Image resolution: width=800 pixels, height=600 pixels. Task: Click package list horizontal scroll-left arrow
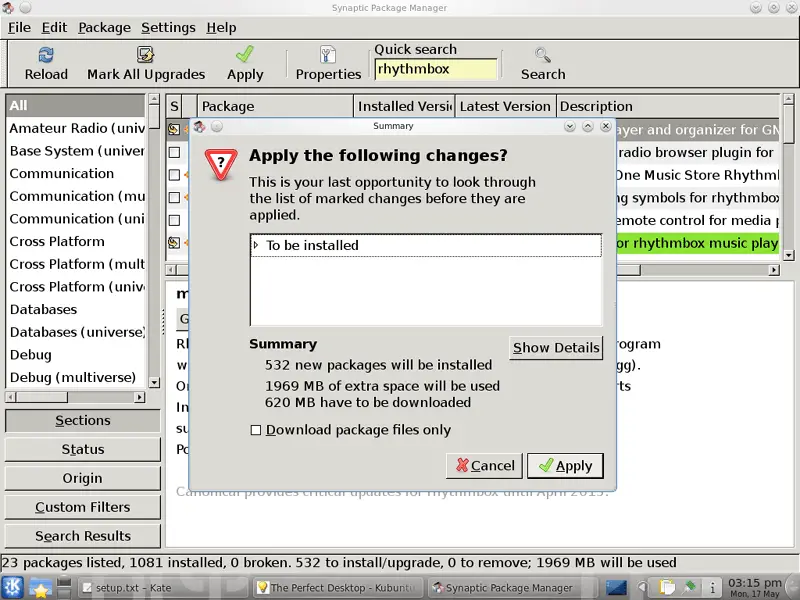pyautogui.click(x=171, y=269)
